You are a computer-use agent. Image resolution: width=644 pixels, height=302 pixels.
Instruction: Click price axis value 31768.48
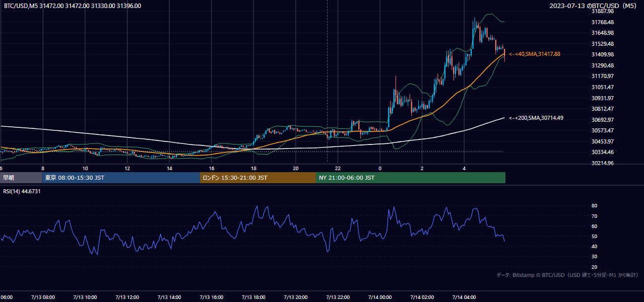[603, 22]
